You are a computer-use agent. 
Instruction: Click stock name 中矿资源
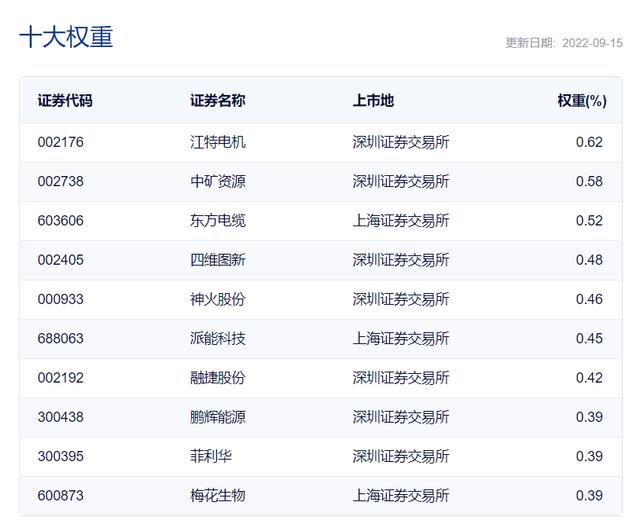pos(218,181)
